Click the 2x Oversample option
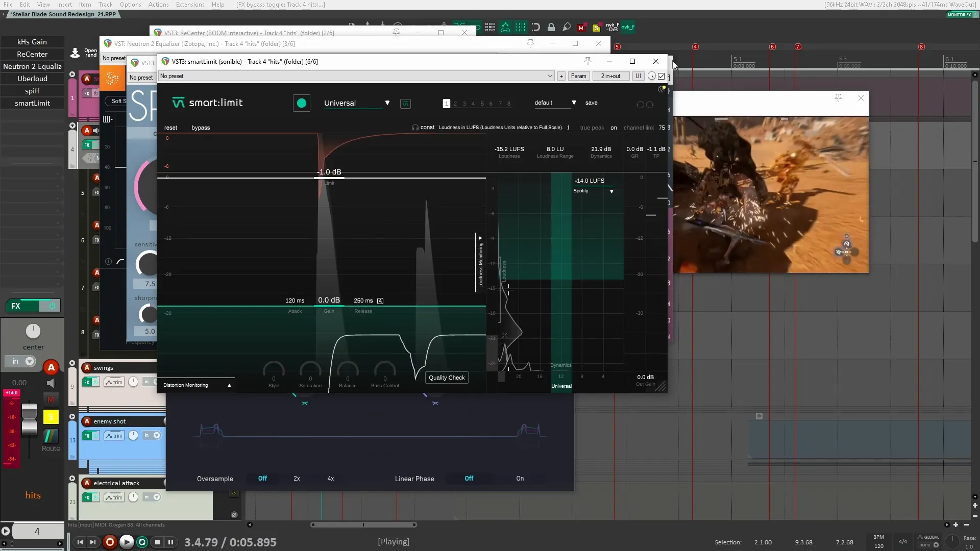This screenshot has width=980, height=551. pyautogui.click(x=296, y=479)
